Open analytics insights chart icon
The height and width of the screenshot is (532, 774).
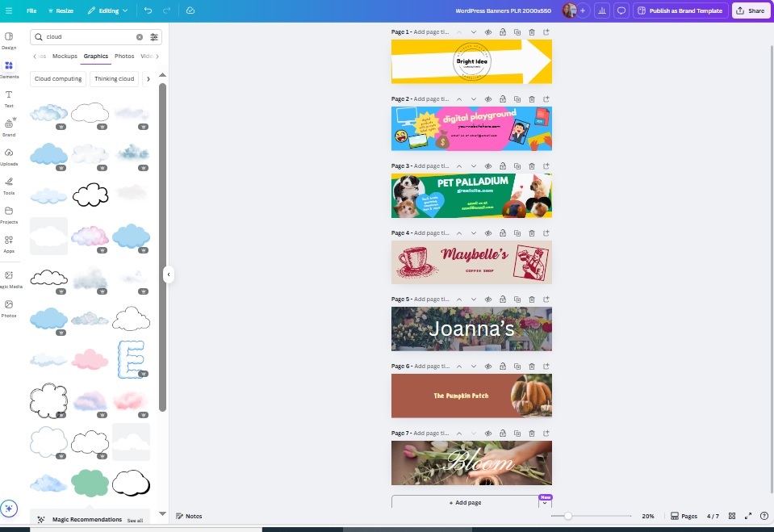pyautogui.click(x=602, y=10)
